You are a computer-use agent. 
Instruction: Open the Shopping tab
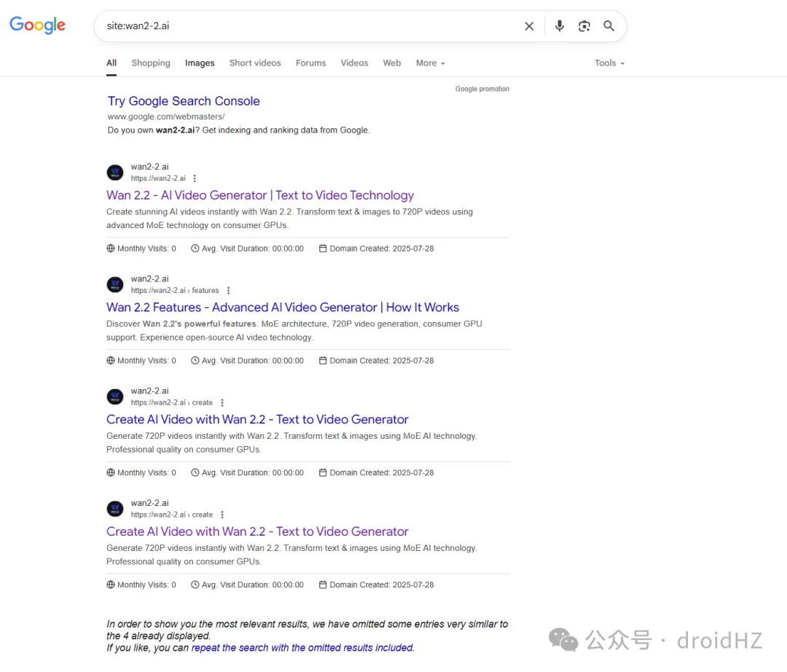pos(151,63)
